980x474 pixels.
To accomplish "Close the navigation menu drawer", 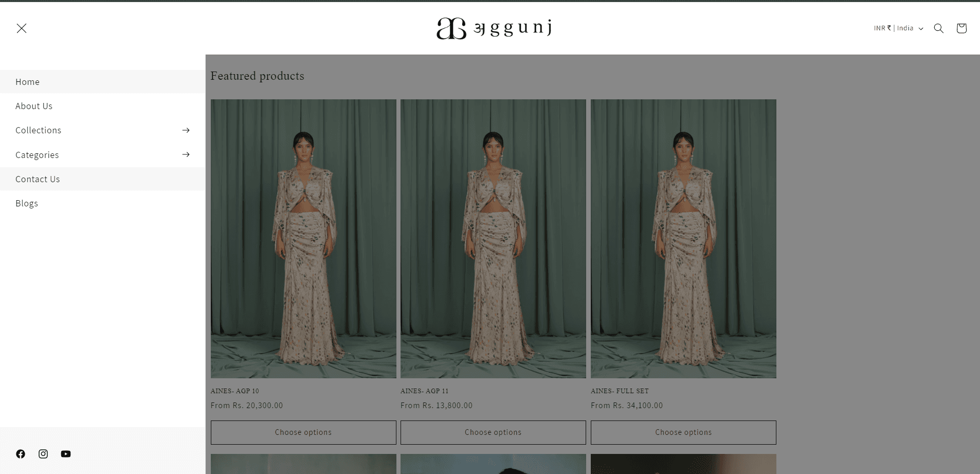I will point(22,28).
